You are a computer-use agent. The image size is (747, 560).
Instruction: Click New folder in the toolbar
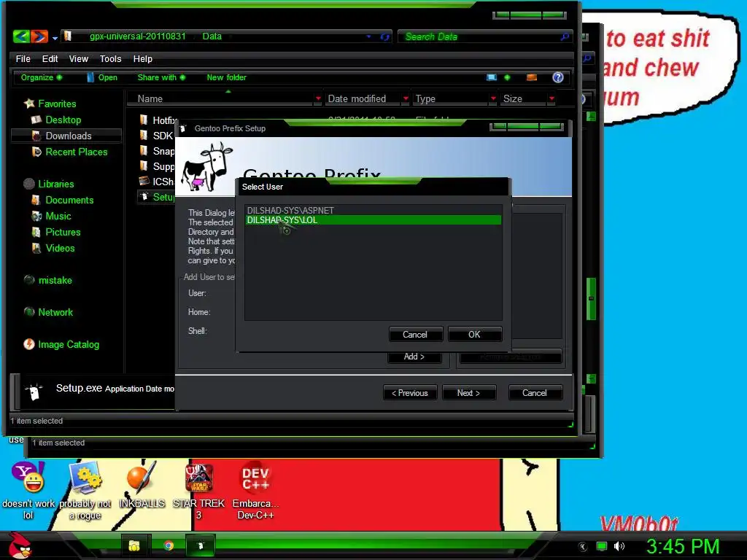226,77
